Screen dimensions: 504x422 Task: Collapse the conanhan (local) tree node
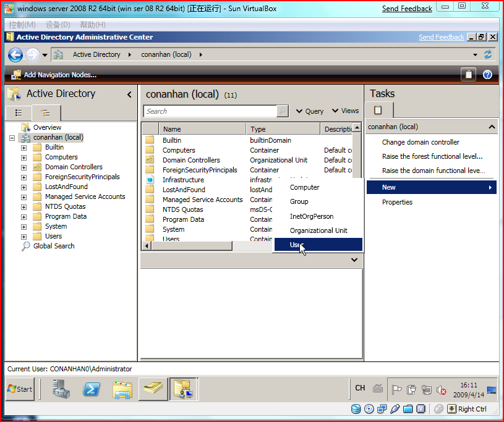[x=12, y=138]
